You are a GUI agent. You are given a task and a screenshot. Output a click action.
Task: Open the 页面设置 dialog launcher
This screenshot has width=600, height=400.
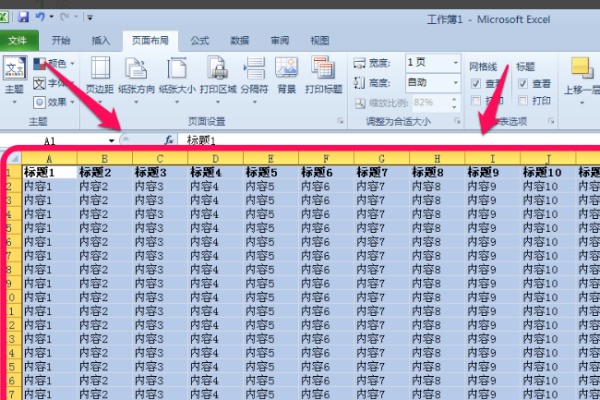pos(340,121)
